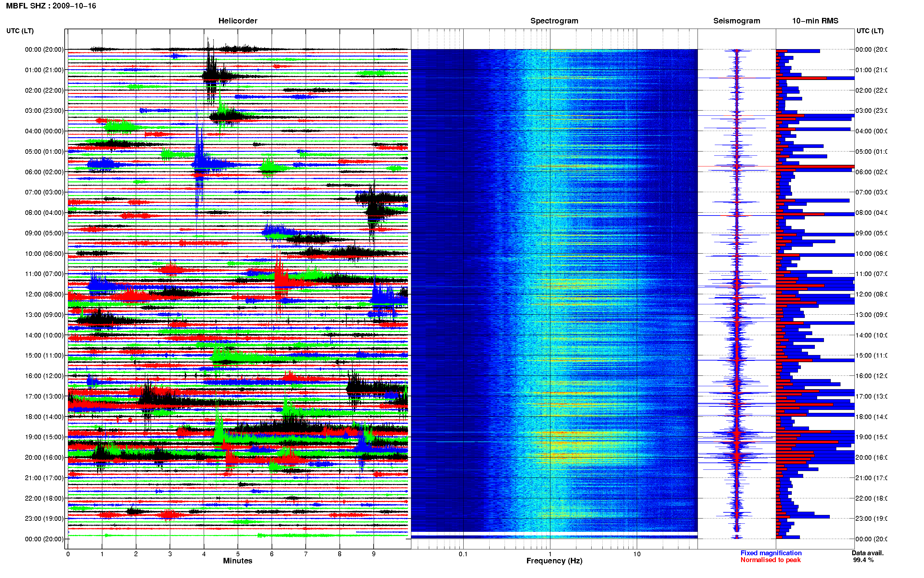924x578 pixels.
Task: Click the 'Minutes' axis label under the helicorder
Action: click(x=237, y=560)
